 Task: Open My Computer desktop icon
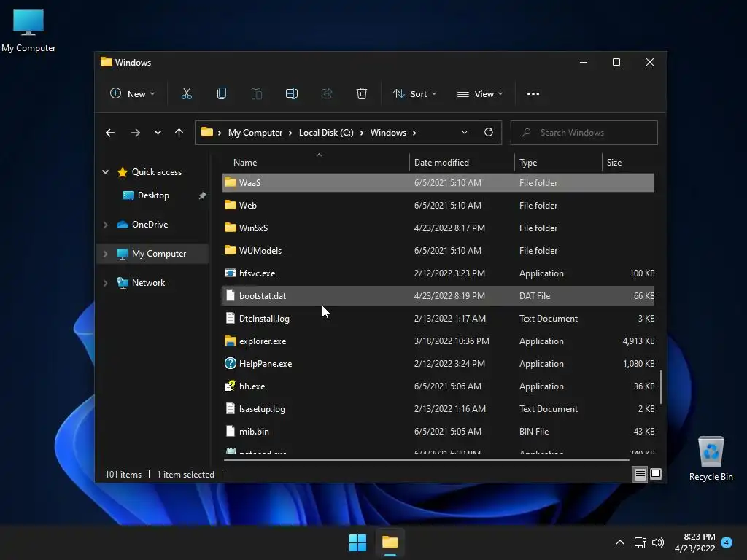click(28, 31)
